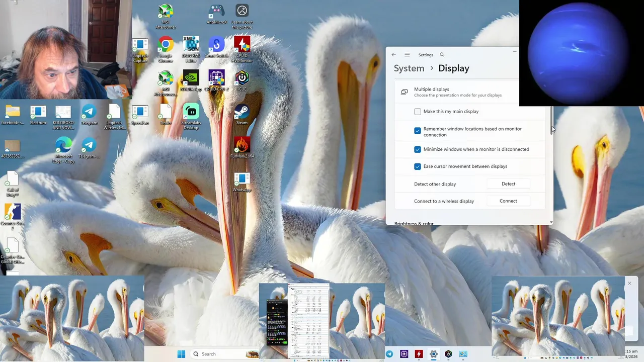Open Google Chrome desktop shortcut
Viewport: 644px width, 362px height.
(166, 49)
